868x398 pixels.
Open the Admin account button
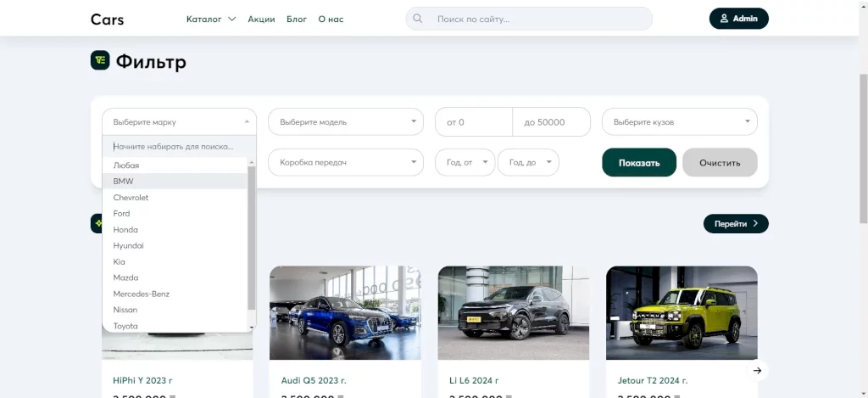738,19
